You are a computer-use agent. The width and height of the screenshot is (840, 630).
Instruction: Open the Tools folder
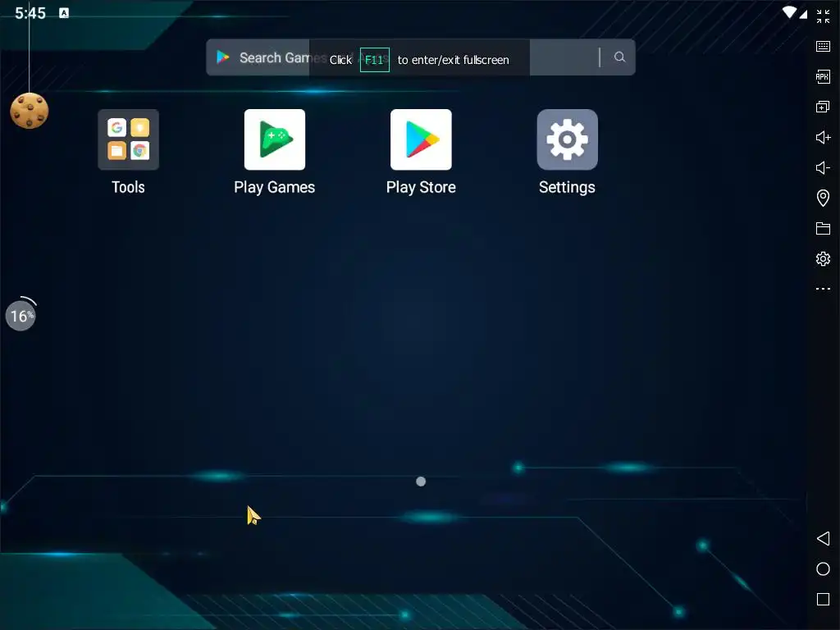(128, 139)
